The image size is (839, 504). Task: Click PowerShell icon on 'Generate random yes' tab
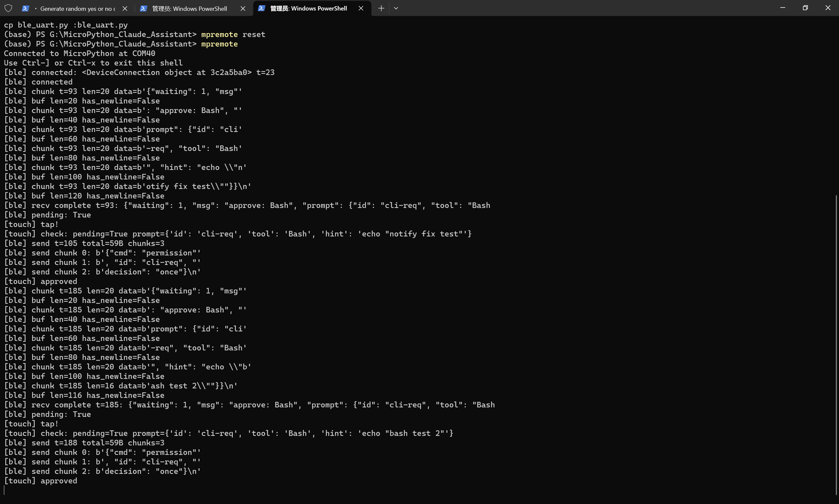pyautogui.click(x=25, y=9)
